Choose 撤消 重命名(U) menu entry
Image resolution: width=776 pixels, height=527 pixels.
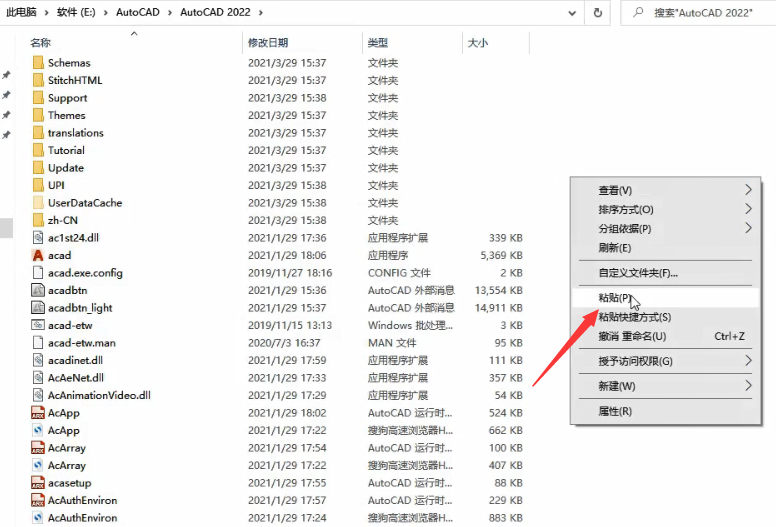click(x=666, y=336)
